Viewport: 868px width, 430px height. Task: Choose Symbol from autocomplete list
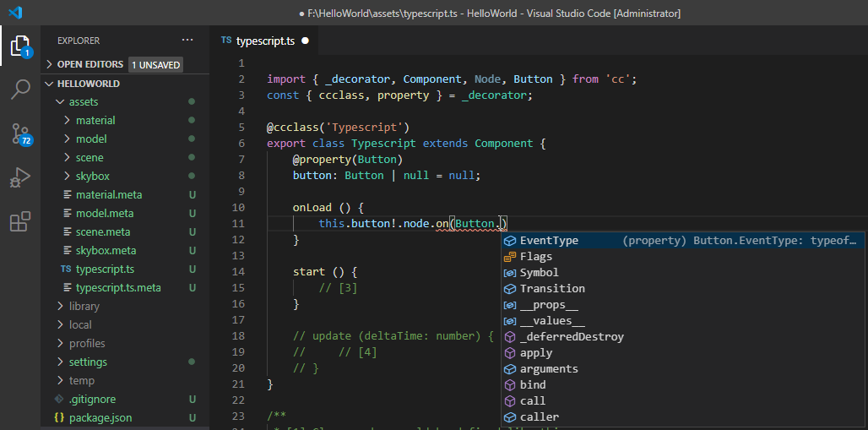point(684,273)
